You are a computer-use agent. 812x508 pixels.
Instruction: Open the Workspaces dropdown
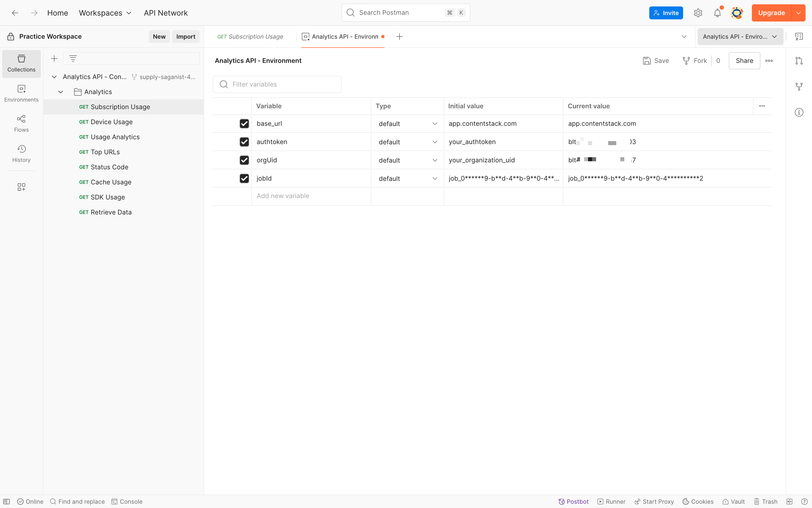[105, 13]
